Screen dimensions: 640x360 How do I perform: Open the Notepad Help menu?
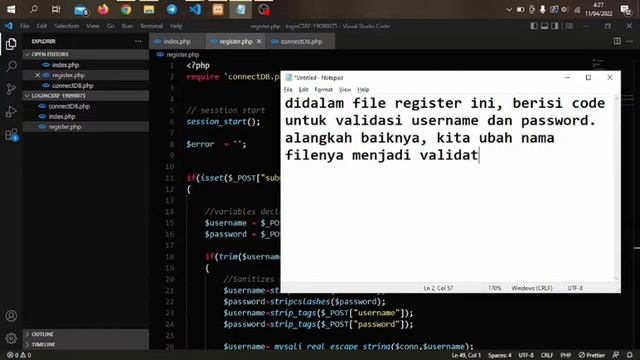[363, 89]
